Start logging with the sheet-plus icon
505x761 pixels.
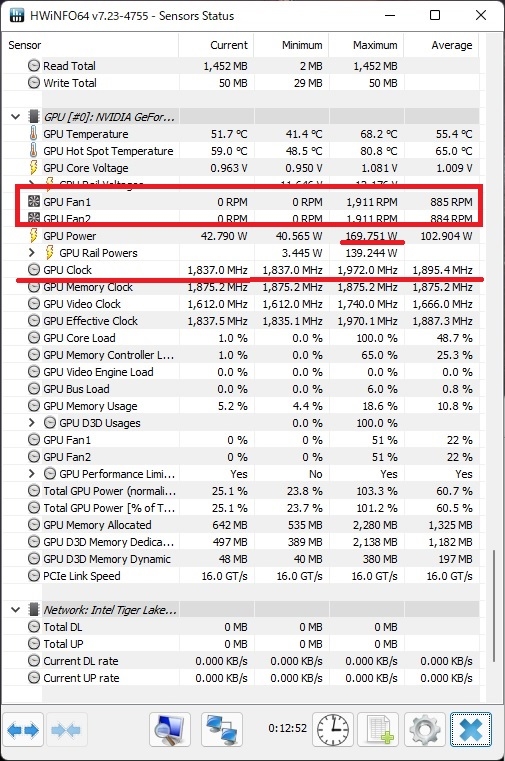378,729
